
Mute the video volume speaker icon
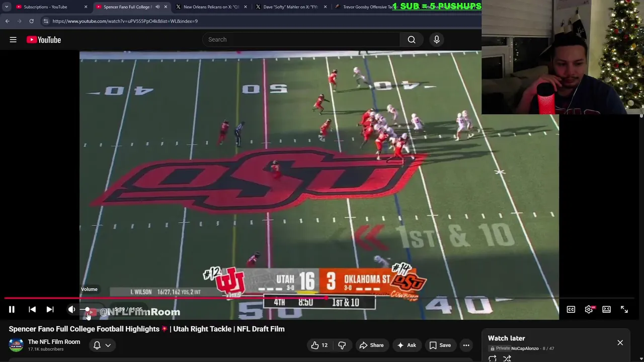click(71, 310)
